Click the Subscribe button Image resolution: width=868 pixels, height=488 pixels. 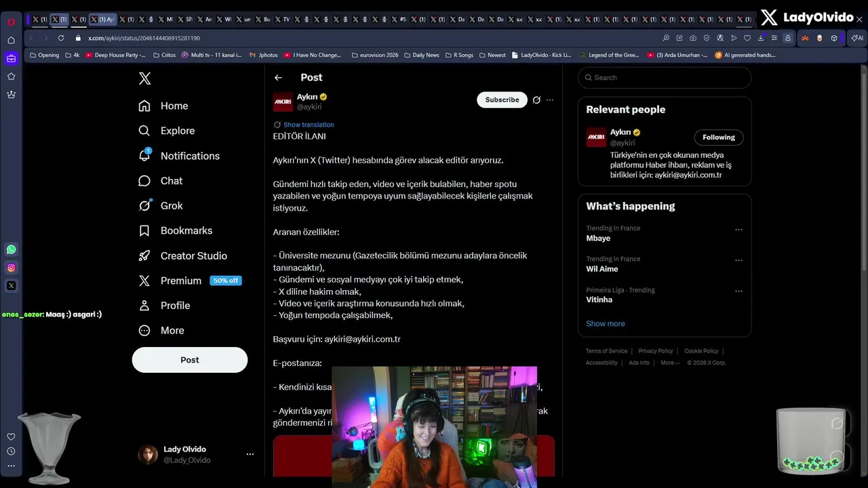[x=502, y=100]
